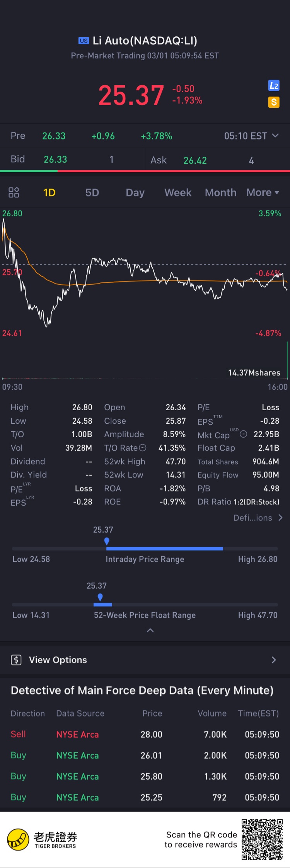Collapse the stock details panel chevron
Screen dimensions: 290x868
pos(150,630)
